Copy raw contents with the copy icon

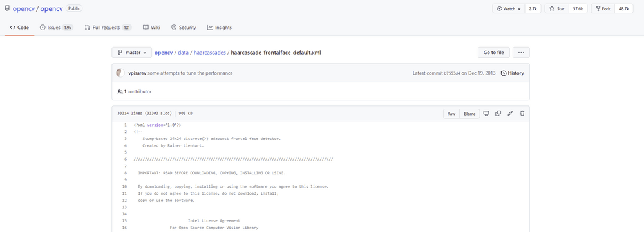click(x=498, y=114)
